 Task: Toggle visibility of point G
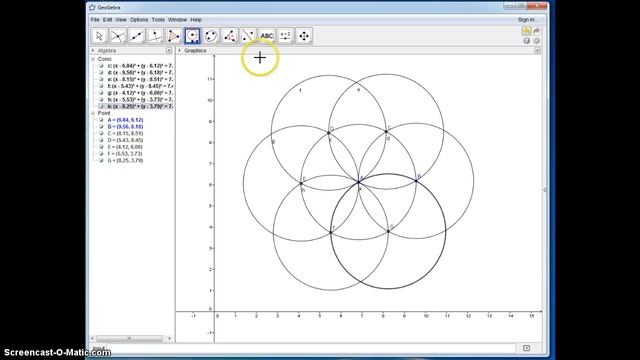click(101, 160)
